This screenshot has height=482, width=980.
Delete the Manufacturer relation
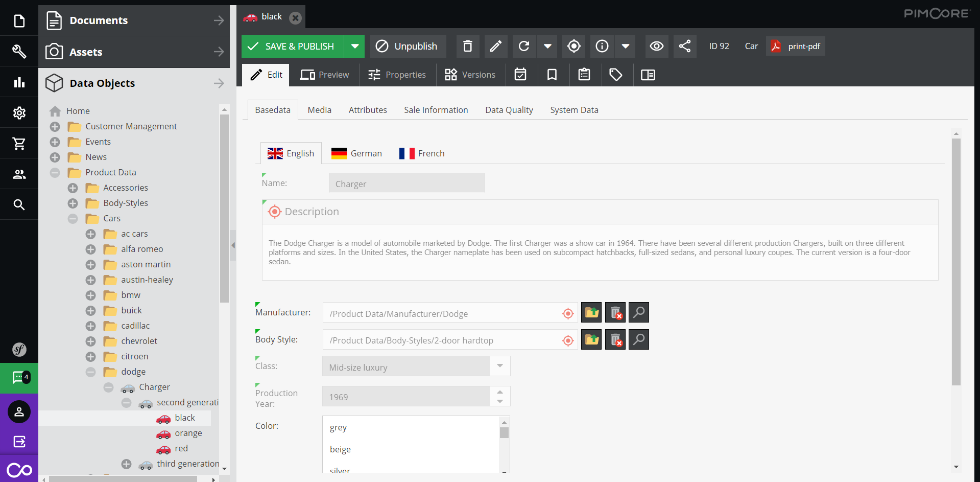(x=615, y=312)
